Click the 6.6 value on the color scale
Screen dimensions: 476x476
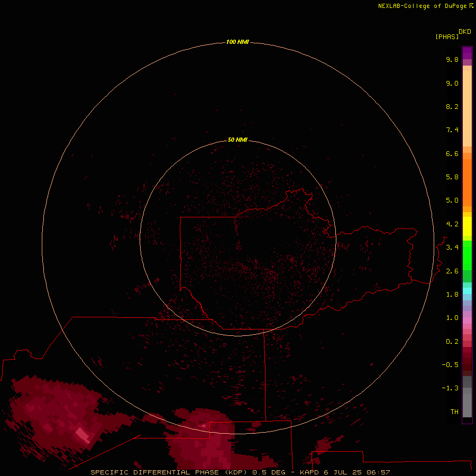[452, 153]
